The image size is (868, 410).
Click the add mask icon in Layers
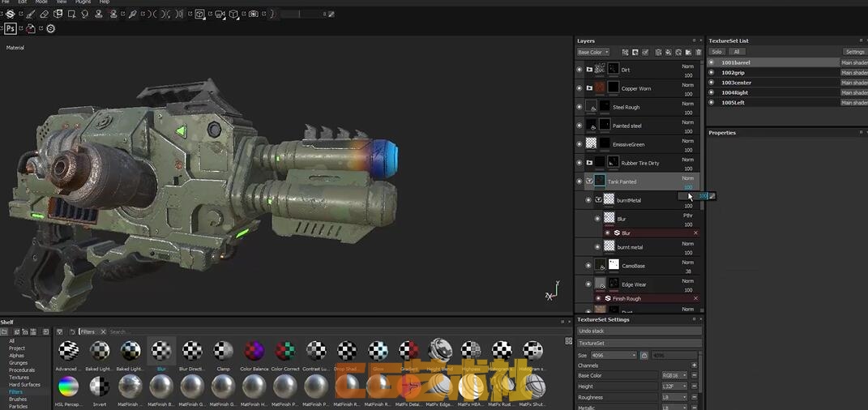tap(635, 52)
